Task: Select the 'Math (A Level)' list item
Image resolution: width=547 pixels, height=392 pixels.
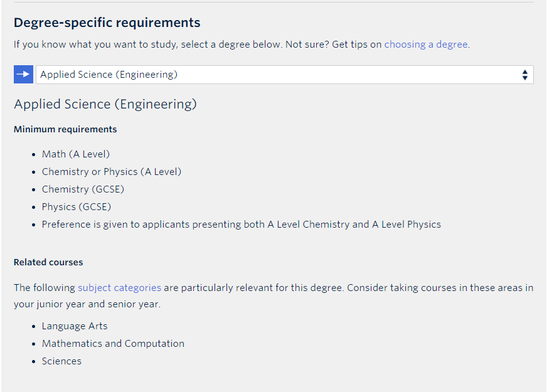Action: coord(76,154)
